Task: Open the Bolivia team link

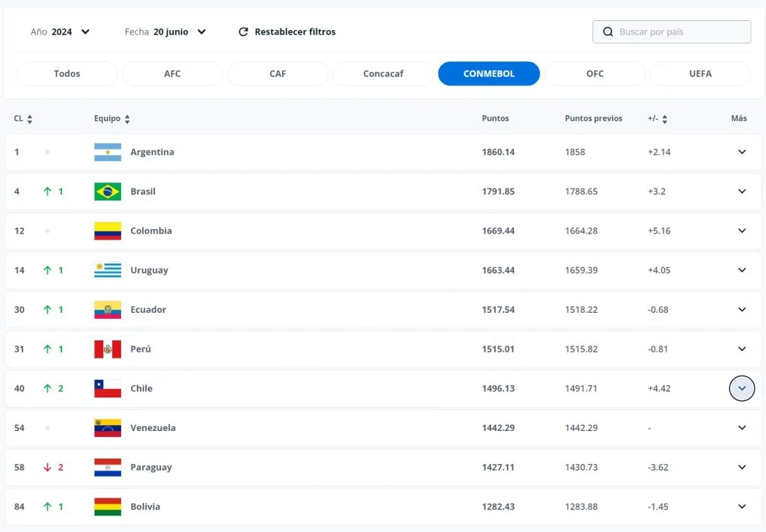Action: (x=145, y=507)
